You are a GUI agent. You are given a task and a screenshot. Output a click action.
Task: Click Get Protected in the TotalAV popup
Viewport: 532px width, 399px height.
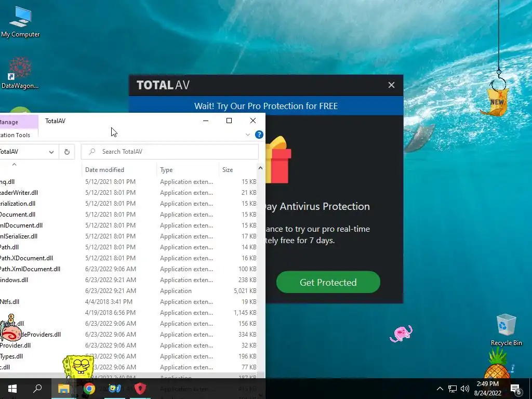tap(328, 282)
